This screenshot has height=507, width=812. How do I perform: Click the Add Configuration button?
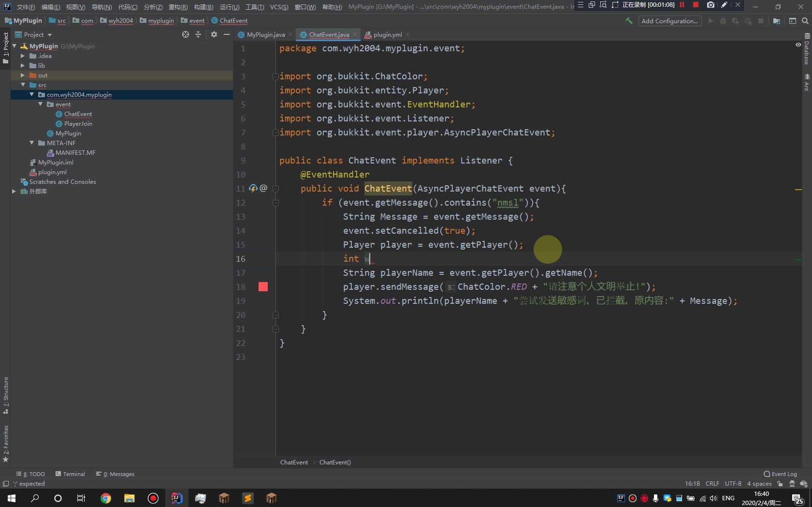click(x=669, y=21)
